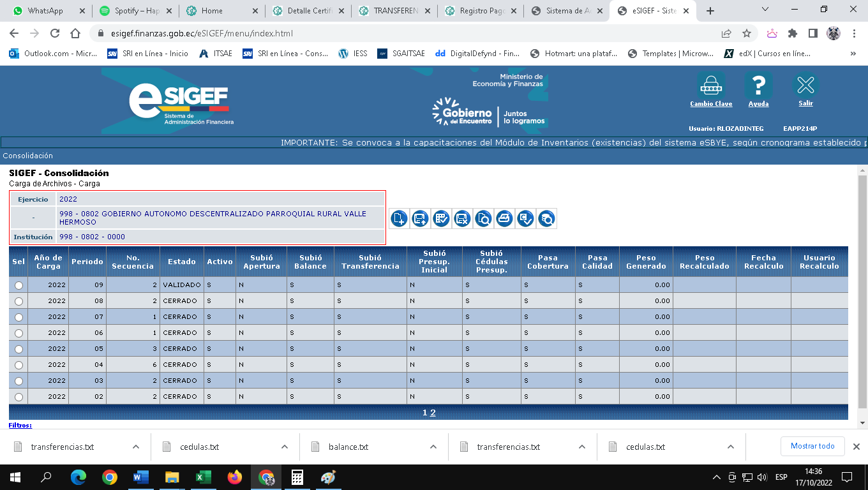Click the disk with X delete icon

pyautogui.click(x=462, y=219)
